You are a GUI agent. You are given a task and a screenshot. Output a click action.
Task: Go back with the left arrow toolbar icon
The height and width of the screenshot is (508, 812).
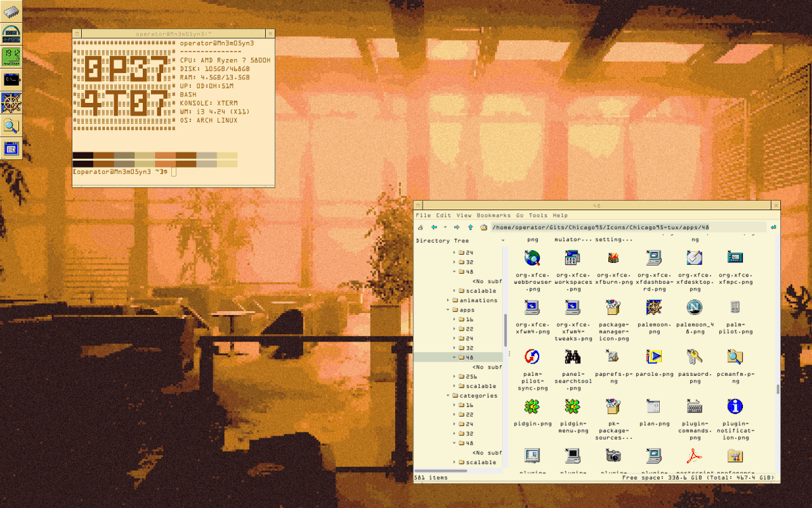point(434,228)
